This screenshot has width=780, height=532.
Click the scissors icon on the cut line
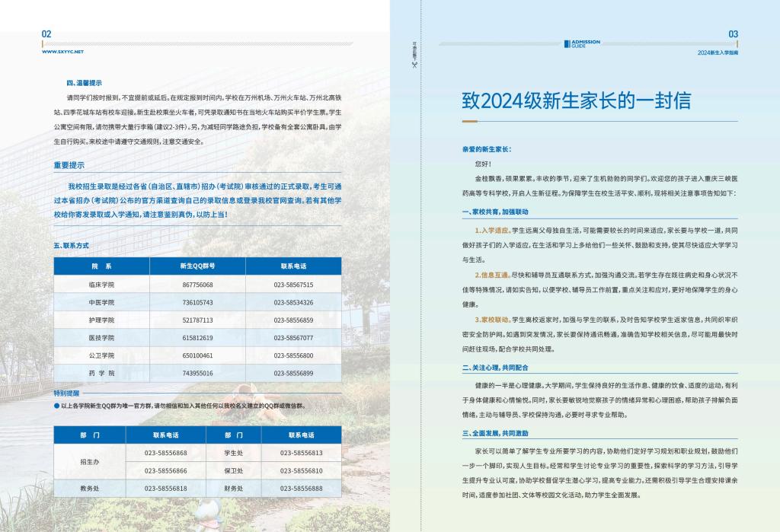pos(414,64)
